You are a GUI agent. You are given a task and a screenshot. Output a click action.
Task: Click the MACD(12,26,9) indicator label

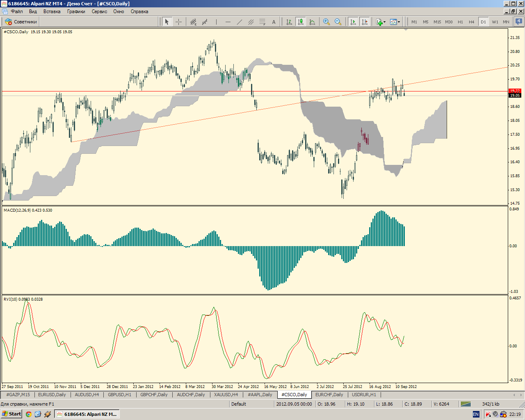tap(28, 210)
